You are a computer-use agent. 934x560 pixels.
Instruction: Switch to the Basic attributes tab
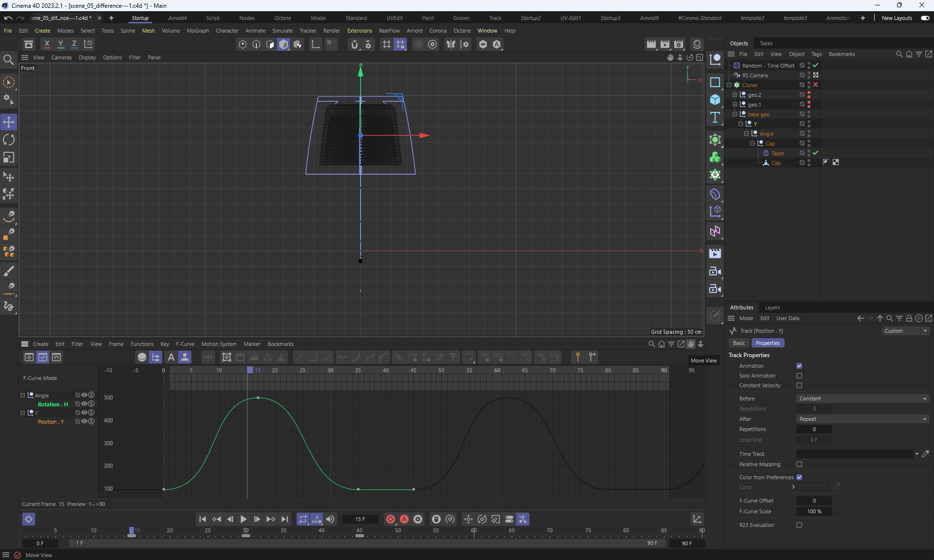(738, 343)
